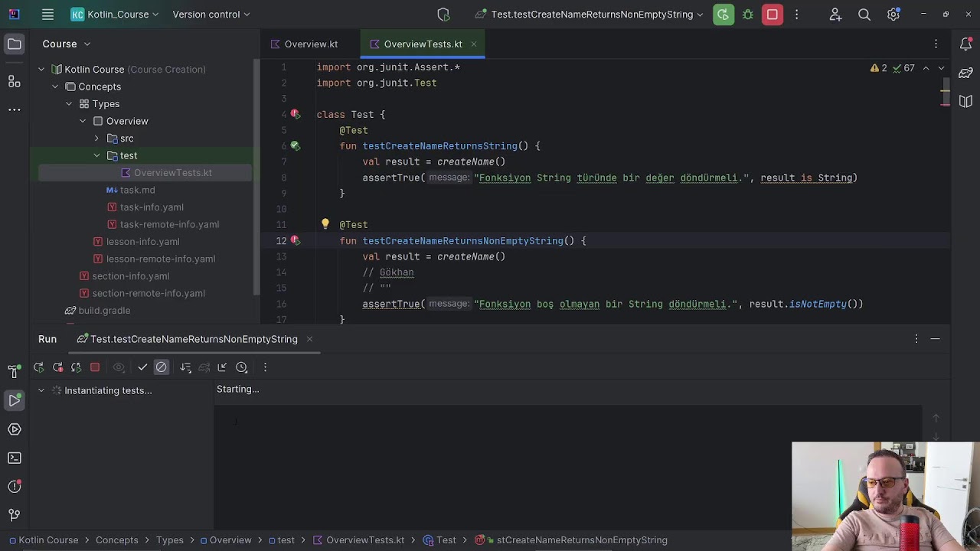The width and height of the screenshot is (980, 551).
Task: Close the OverviewTests.kt tab
Action: pos(474,44)
